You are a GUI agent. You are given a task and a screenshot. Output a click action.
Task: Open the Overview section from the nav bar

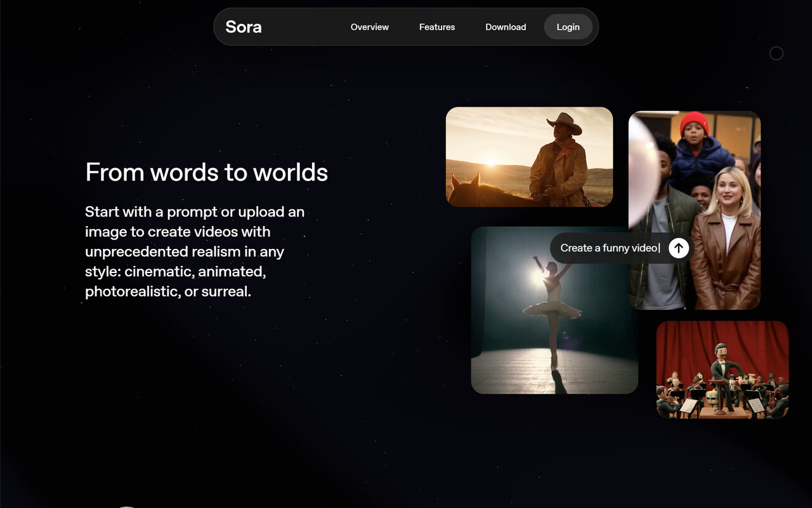pyautogui.click(x=369, y=27)
